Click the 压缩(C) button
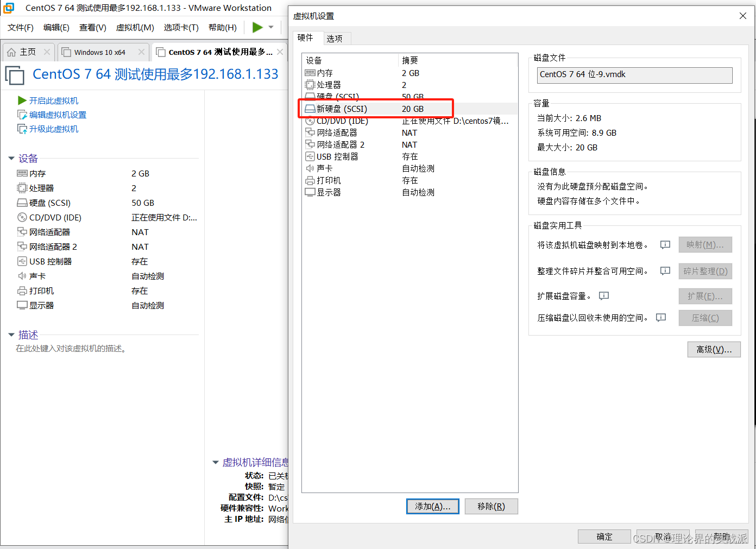756x549 pixels. 705,318
